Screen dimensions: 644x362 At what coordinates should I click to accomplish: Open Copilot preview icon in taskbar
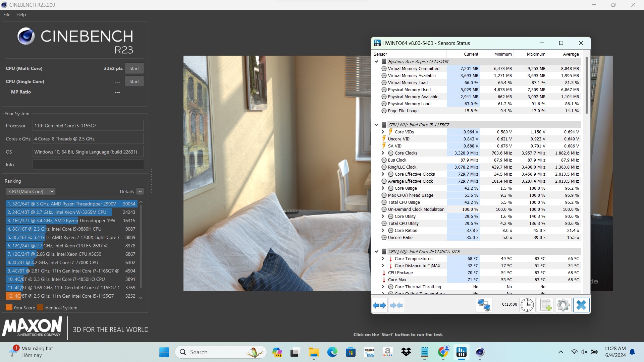click(x=277, y=352)
